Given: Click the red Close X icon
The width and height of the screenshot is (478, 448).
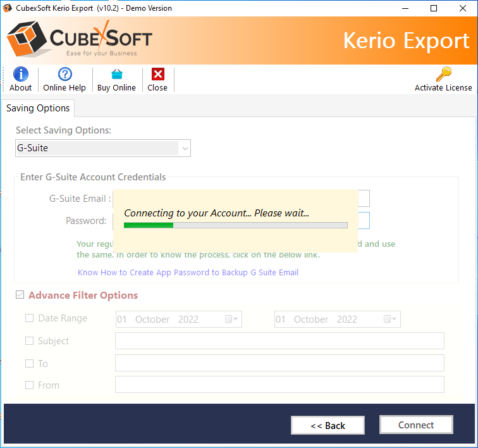Looking at the screenshot, I should [158, 74].
